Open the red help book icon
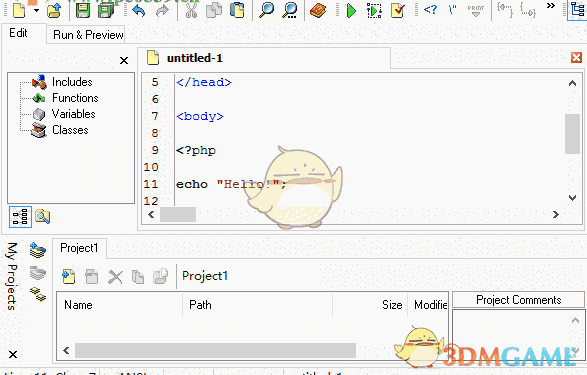This screenshot has width=587, height=375. point(318,10)
